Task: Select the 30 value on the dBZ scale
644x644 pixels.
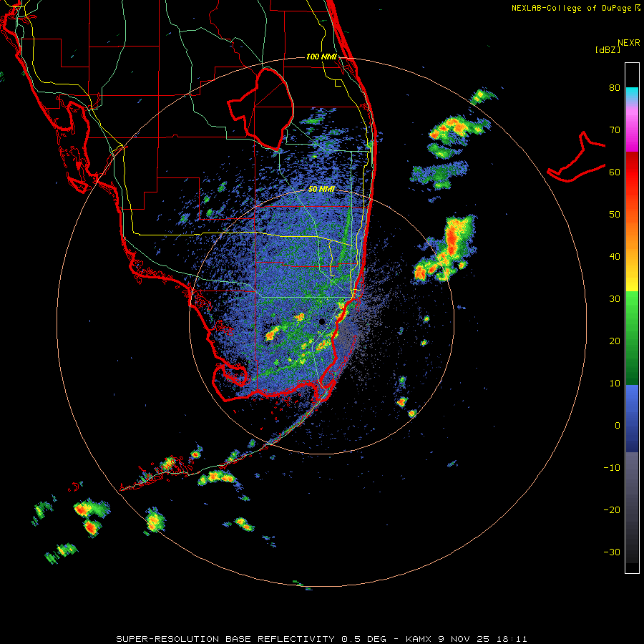Action: pyautogui.click(x=615, y=299)
